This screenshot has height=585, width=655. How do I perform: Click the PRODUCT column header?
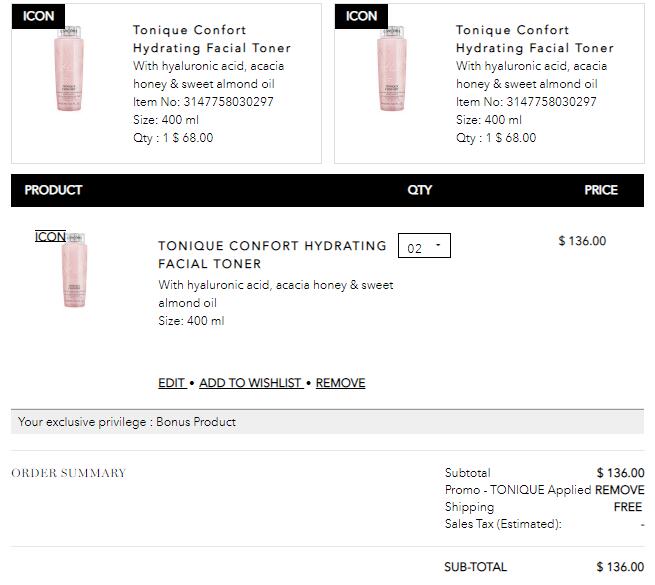[53, 190]
